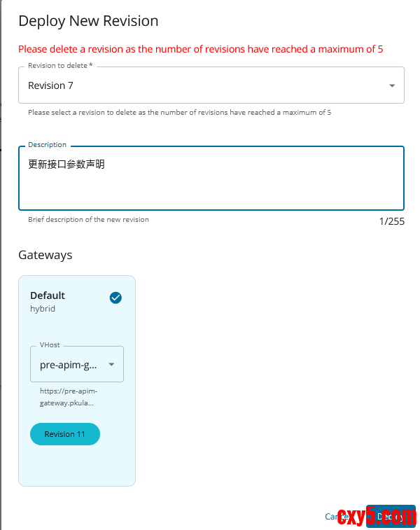The width and height of the screenshot is (420, 530).
Task: Open the Revision to delete dropdown
Action: [211, 85]
